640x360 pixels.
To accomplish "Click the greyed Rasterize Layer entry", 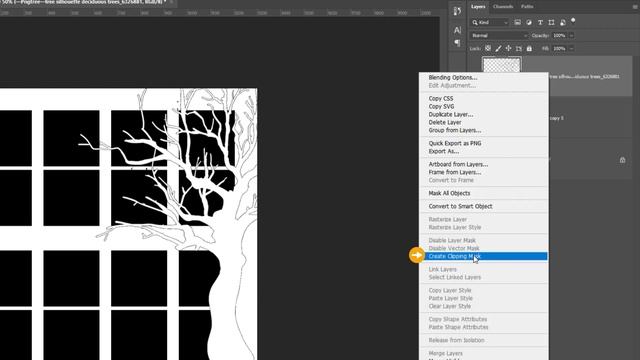I will [x=447, y=219].
